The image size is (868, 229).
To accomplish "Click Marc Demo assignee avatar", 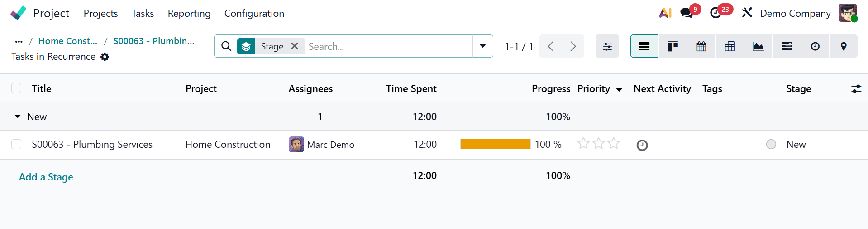I will pos(296,144).
